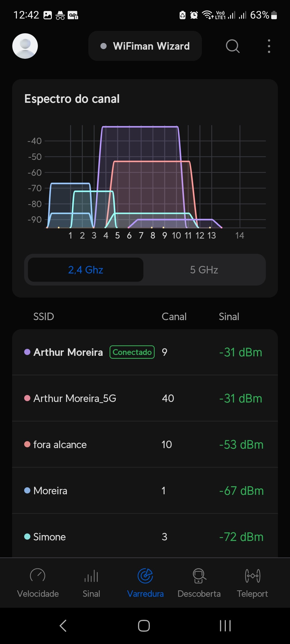
Task: Open the recent apps navigation button
Action: click(x=225, y=626)
